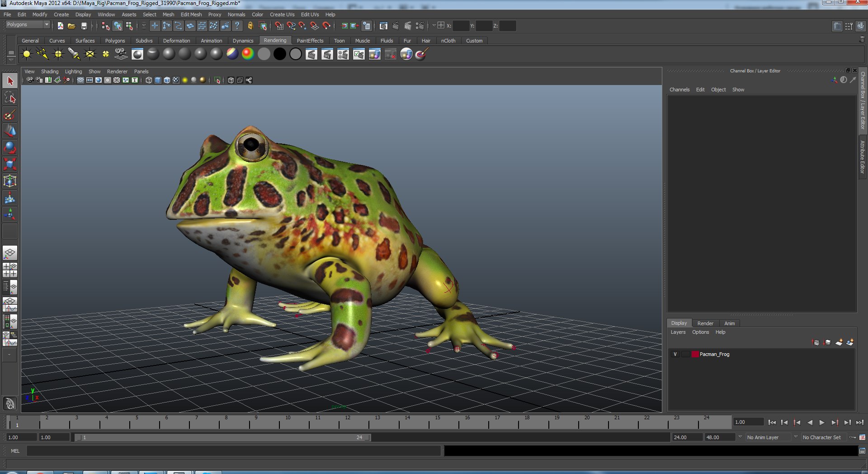Viewport: 868px width, 474px height.
Task: Select the Soft Modification tool
Action: pyautogui.click(x=10, y=198)
